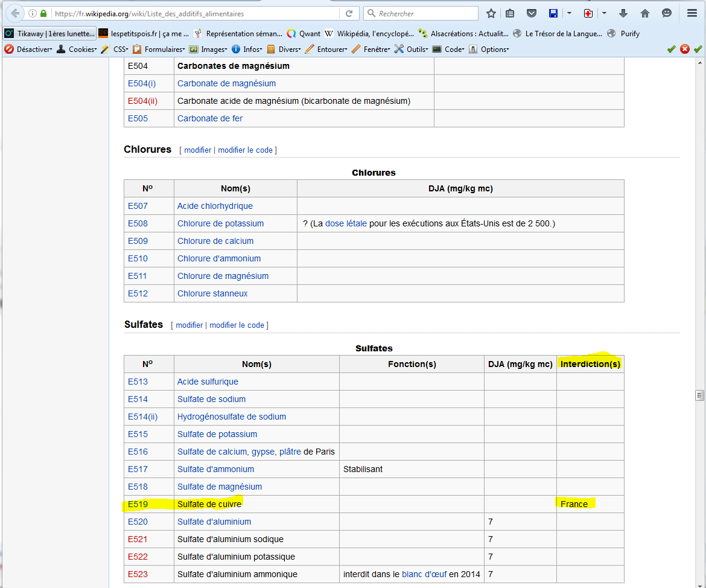Image resolution: width=706 pixels, height=588 pixels.
Task: Open the Formulaires dropdown menu
Action: pos(159,50)
